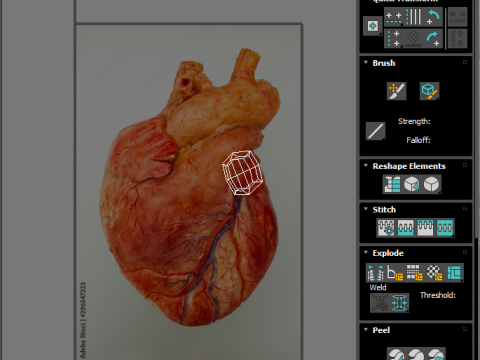Click the third Stitch icon, Stitch To Source
The height and width of the screenshot is (360, 480).
pyautogui.click(x=425, y=228)
